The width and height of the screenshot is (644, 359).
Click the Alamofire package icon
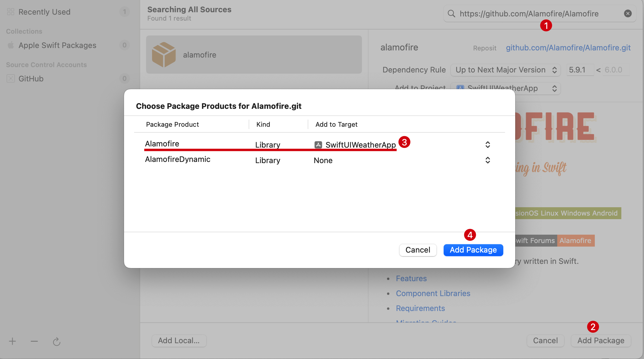pos(164,54)
